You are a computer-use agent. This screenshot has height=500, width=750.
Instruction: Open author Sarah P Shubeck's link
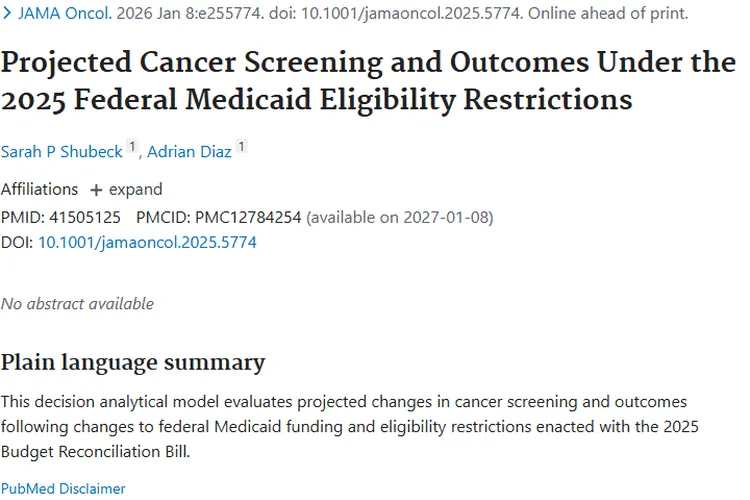[62, 152]
